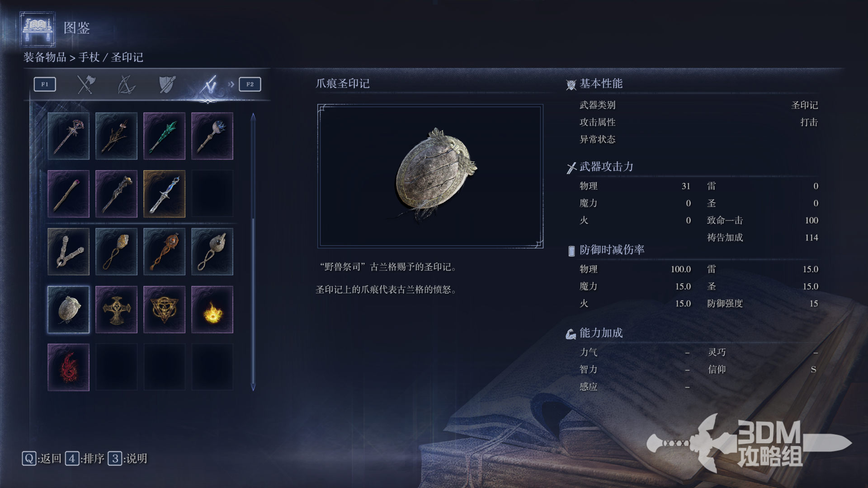This screenshot has width=868, height=488.
Task: Open the shields category tab icon
Action: pos(167,84)
